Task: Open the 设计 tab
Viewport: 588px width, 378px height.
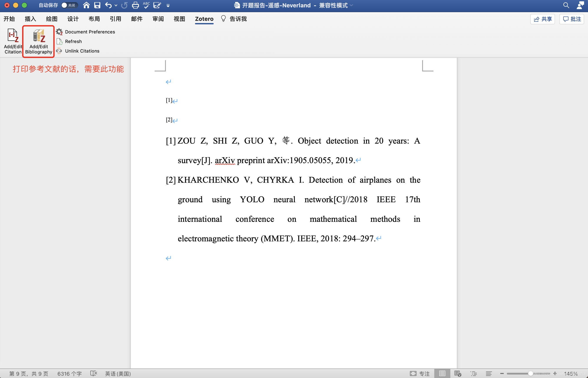Action: click(73, 19)
